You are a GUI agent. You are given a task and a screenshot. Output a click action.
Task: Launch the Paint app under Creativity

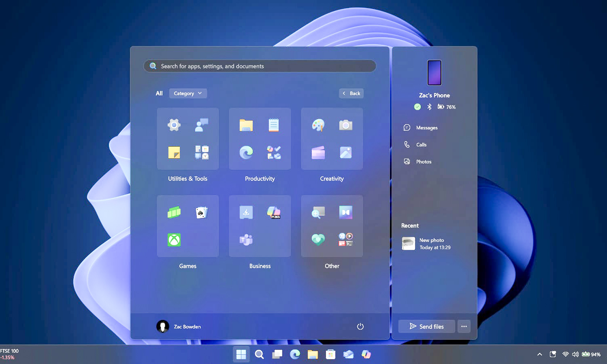pos(318,125)
